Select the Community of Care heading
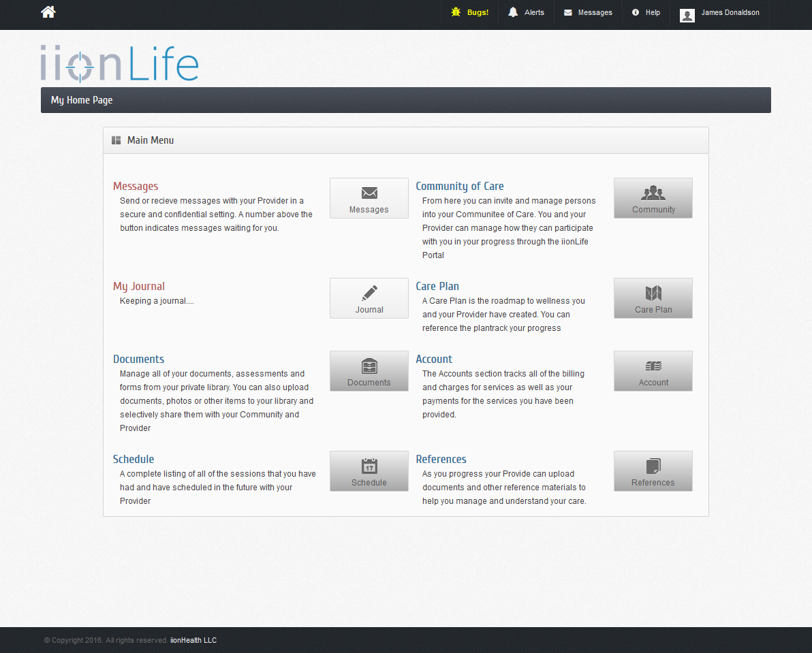 click(460, 186)
